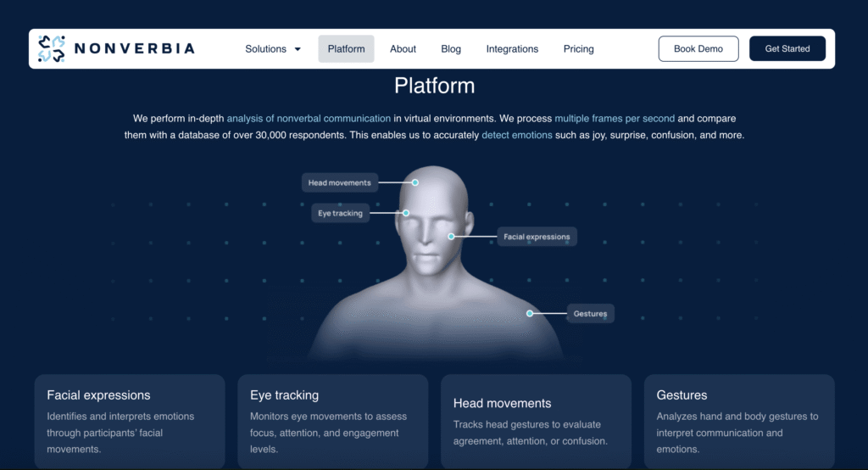The width and height of the screenshot is (868, 470).
Task: Click the Platform page heading
Action: (x=435, y=86)
